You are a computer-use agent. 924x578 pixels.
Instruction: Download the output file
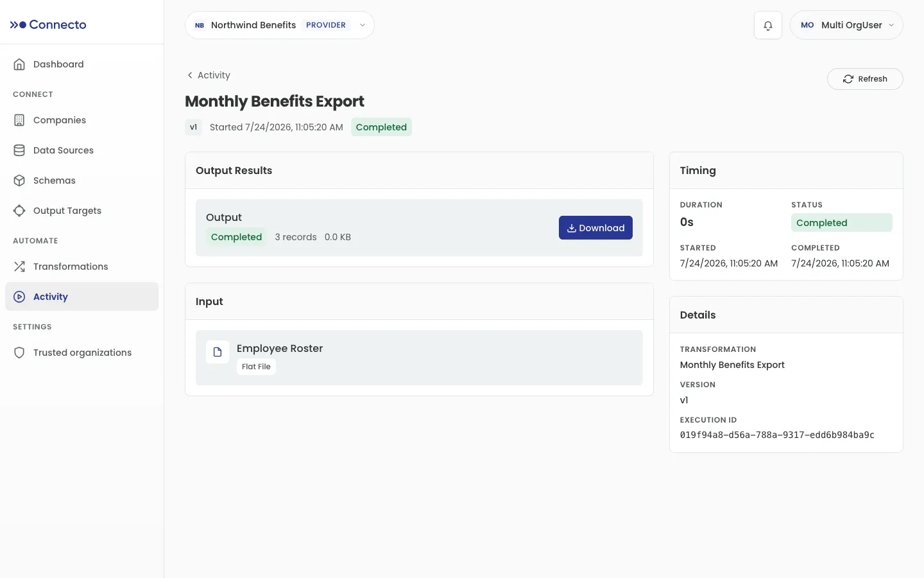[595, 228]
